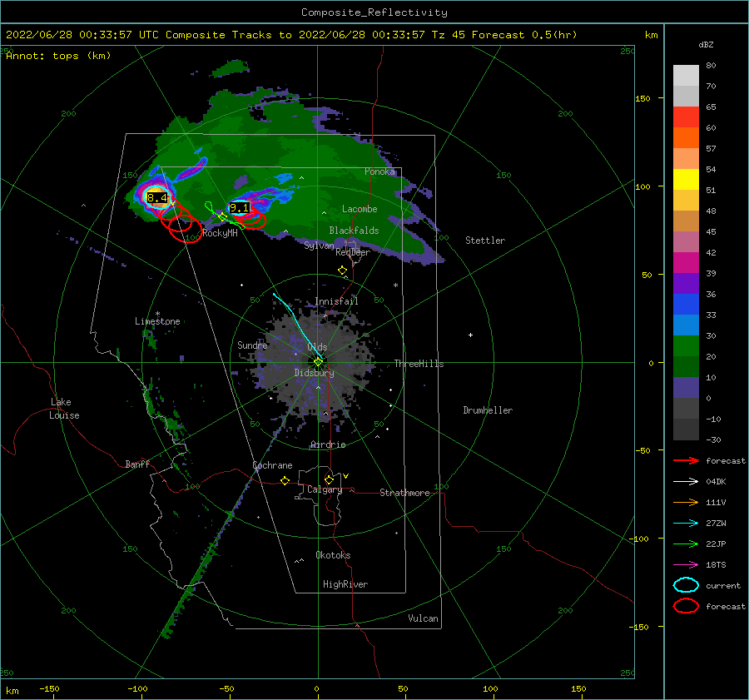Click the white 04DK arrow legend icon
This screenshot has height=700, width=749.
(686, 482)
